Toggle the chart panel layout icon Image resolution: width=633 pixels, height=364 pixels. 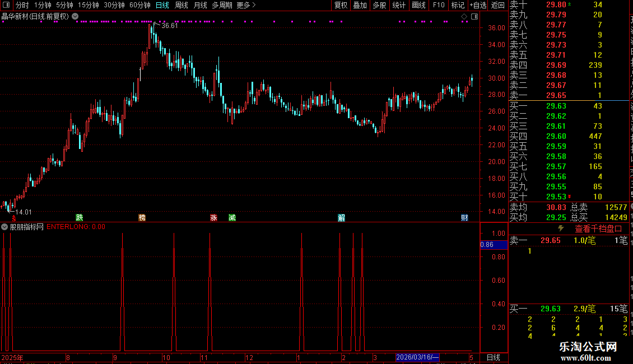click(474, 17)
